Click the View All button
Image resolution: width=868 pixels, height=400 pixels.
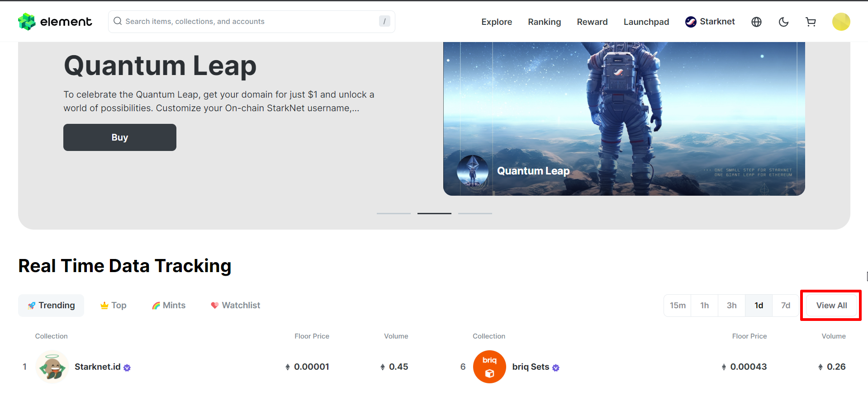coord(831,306)
